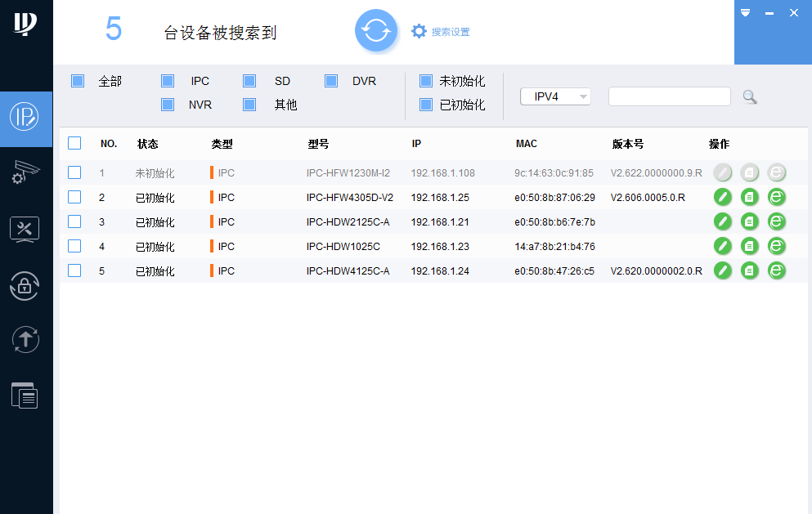Open the device upgrade tool
812x514 pixels.
pyautogui.click(x=25, y=340)
